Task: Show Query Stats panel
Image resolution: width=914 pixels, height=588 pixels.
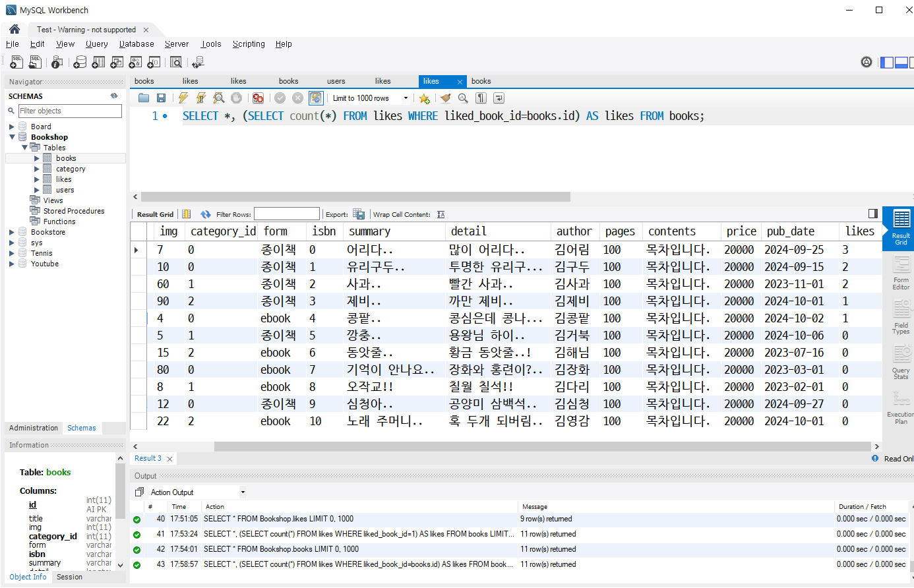Action: pyautogui.click(x=901, y=363)
